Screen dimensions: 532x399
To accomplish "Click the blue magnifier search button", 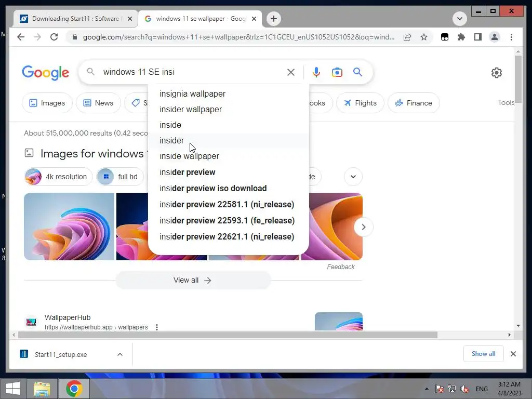I will 357,72.
